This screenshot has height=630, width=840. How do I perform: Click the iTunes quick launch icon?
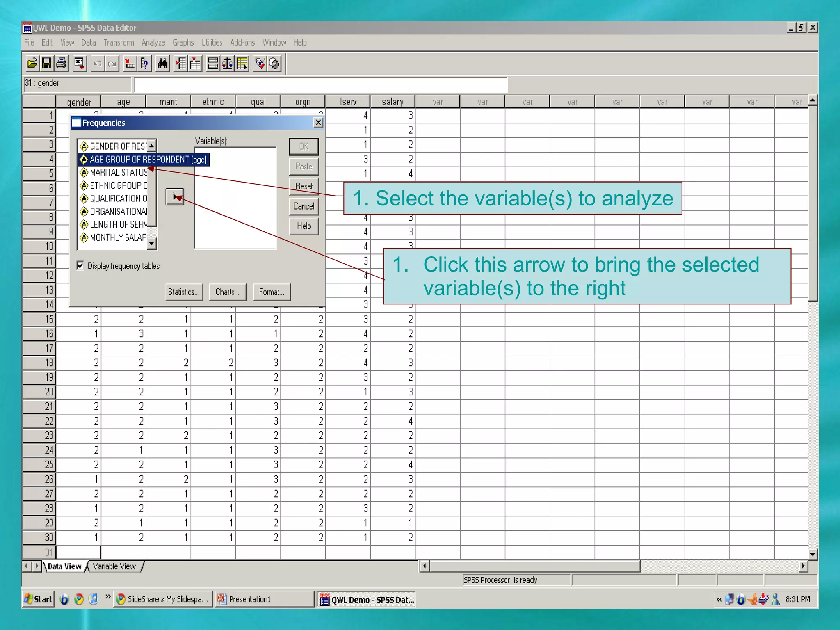pos(94,599)
